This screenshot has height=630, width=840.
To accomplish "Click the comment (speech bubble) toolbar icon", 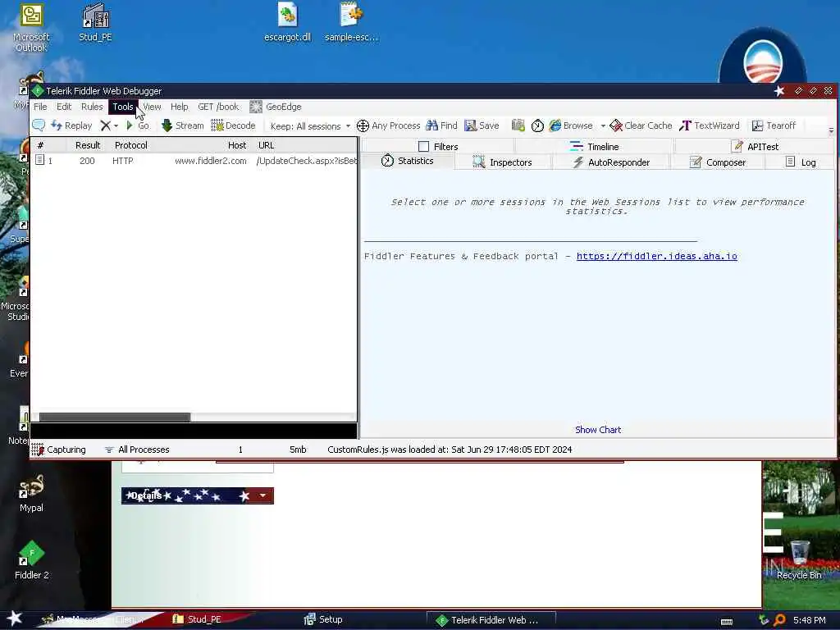I will click(x=39, y=126).
